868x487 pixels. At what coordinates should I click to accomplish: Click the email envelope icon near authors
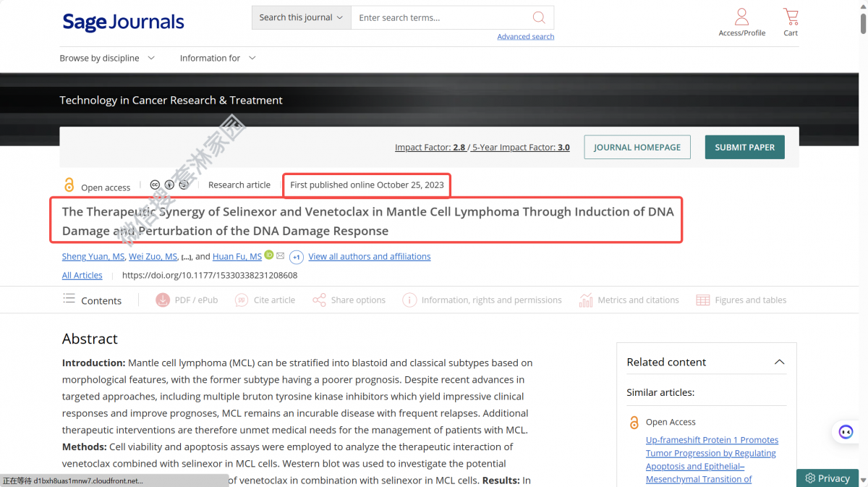coord(280,256)
